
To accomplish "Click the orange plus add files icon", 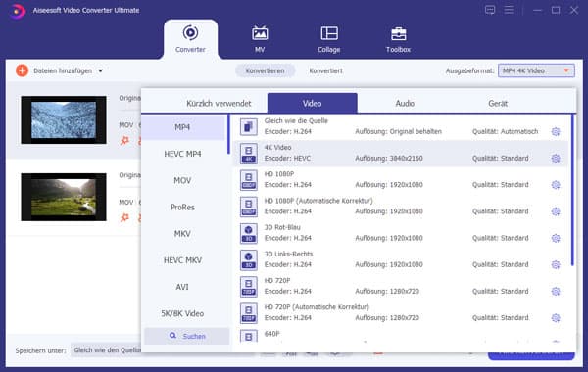I will [x=23, y=70].
